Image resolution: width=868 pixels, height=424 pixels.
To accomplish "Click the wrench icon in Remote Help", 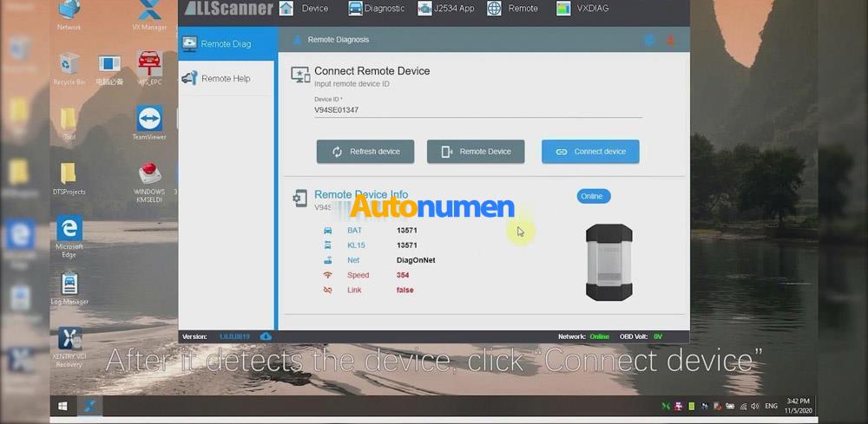I will [x=189, y=78].
